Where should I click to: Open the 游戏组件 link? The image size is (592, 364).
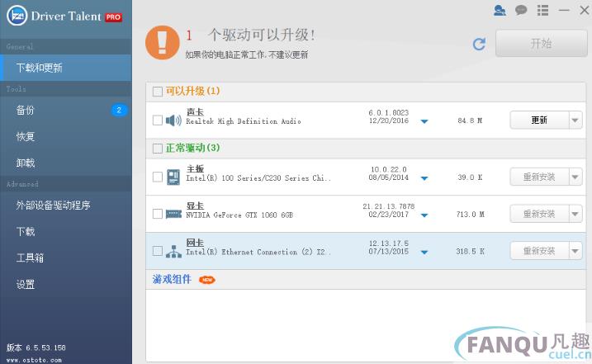(x=172, y=280)
